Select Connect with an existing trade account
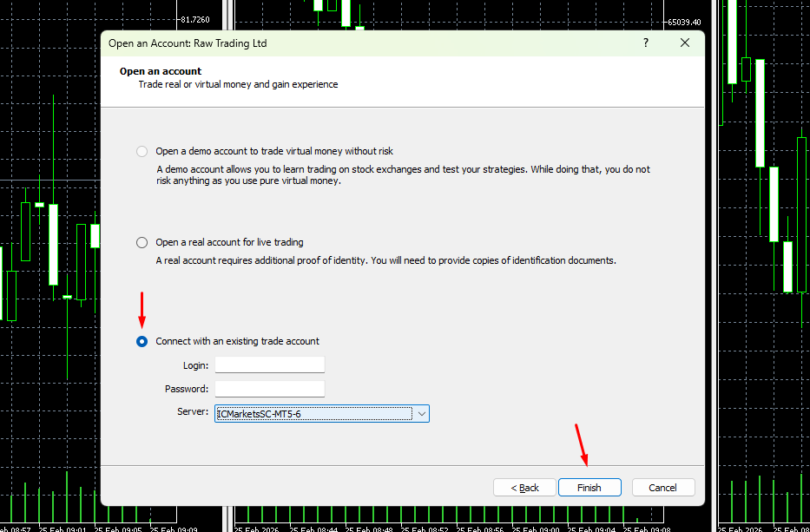This screenshot has width=810, height=532. tap(142, 342)
